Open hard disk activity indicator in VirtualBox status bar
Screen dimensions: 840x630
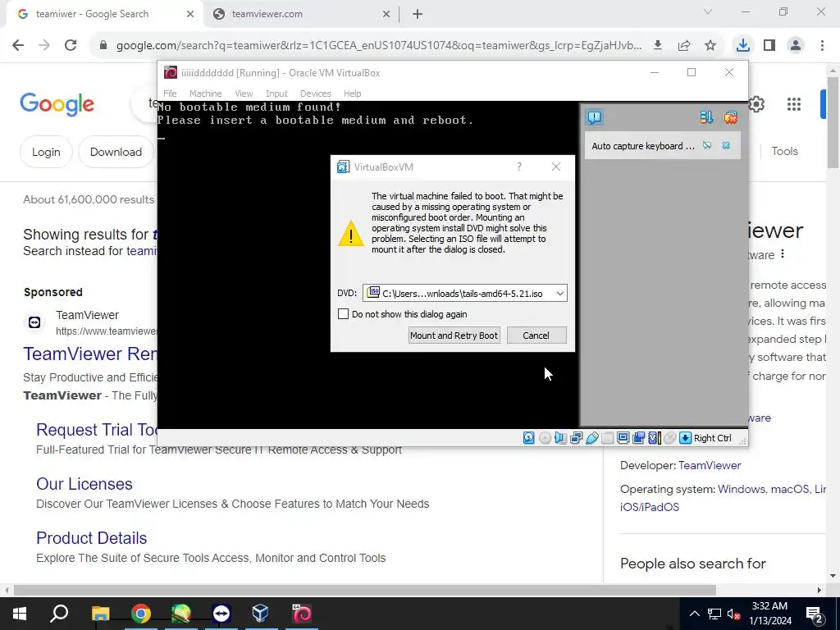(x=529, y=438)
